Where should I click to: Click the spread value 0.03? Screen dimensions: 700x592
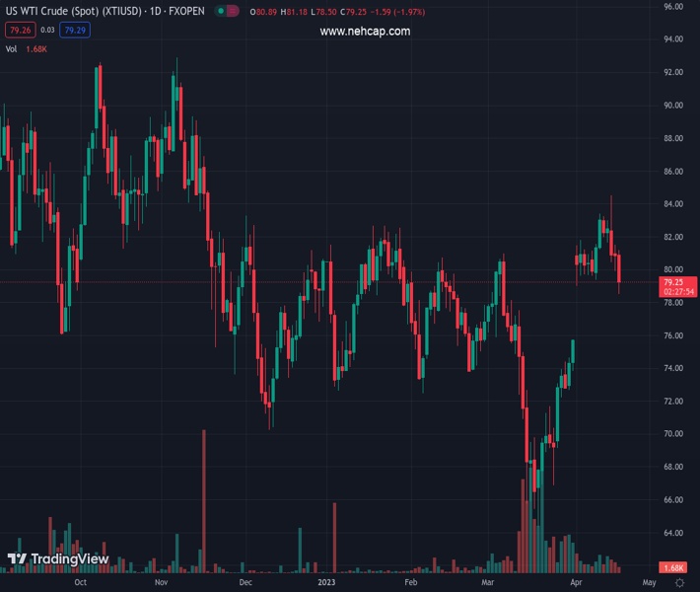[47, 30]
